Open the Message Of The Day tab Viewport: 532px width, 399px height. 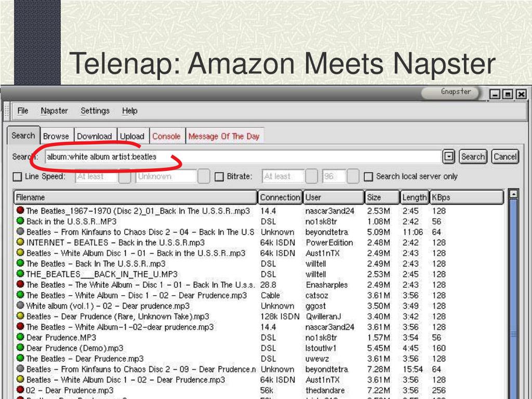224,136
